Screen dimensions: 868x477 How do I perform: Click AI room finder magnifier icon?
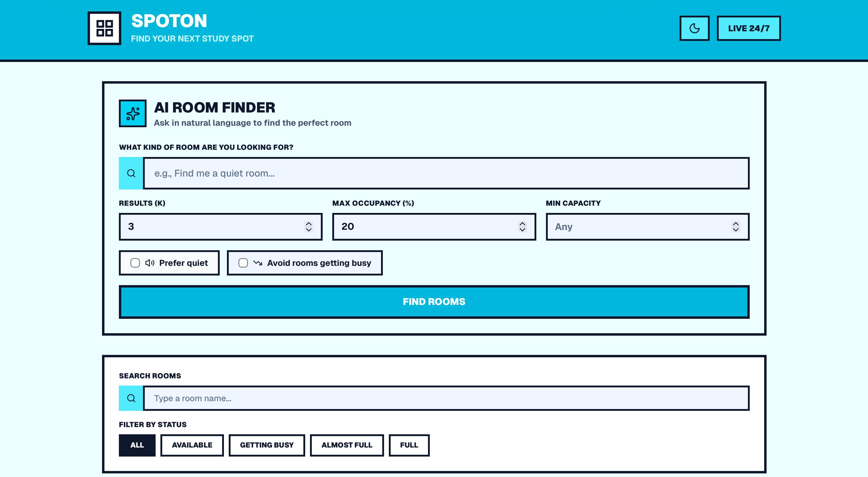131,173
